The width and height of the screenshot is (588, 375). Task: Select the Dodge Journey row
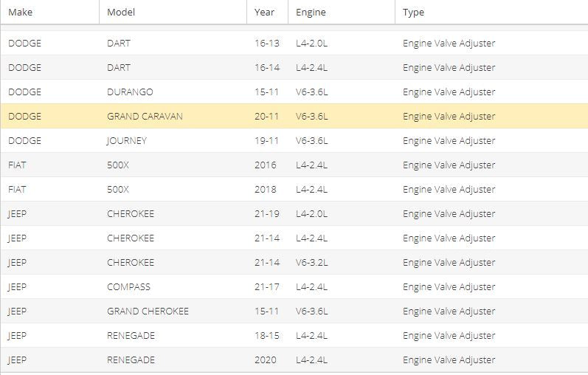coord(294,141)
